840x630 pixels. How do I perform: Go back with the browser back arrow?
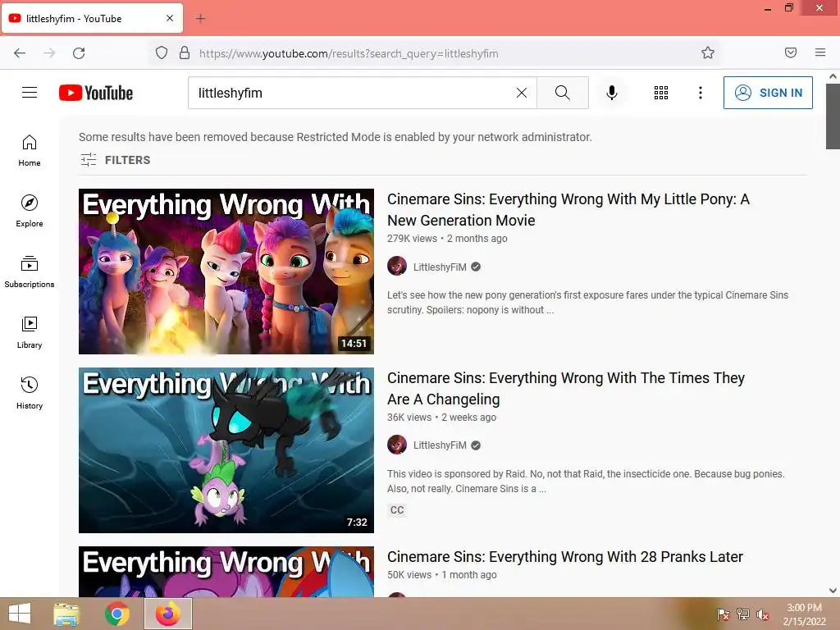20,53
